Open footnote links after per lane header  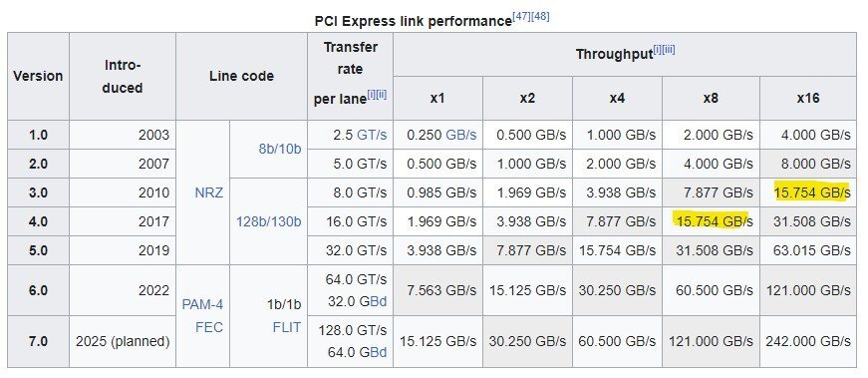(x=377, y=95)
